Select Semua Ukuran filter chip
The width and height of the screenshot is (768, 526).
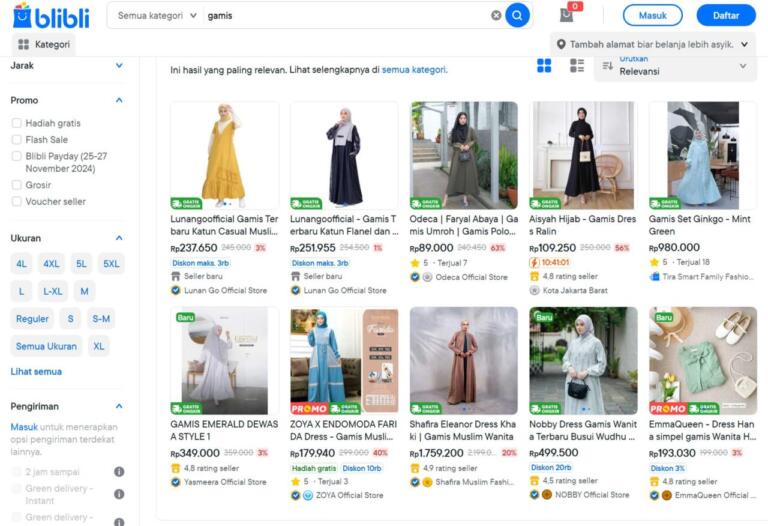(x=47, y=346)
